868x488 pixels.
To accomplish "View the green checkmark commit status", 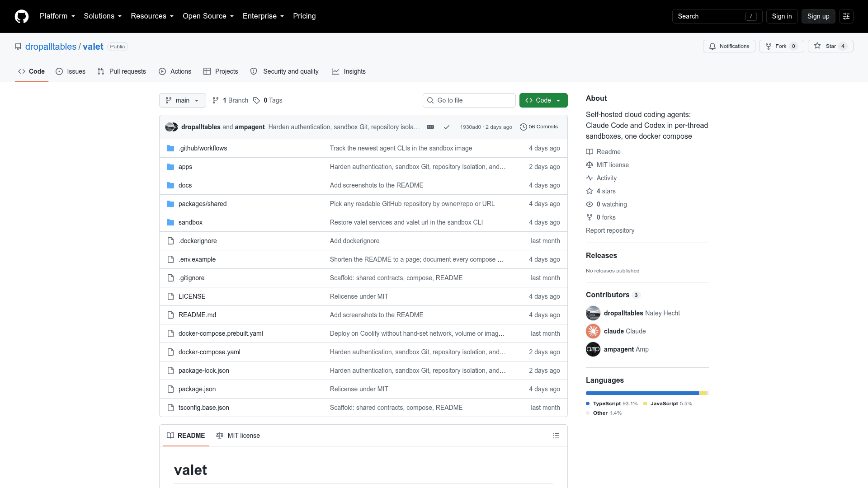I will 447,127.
